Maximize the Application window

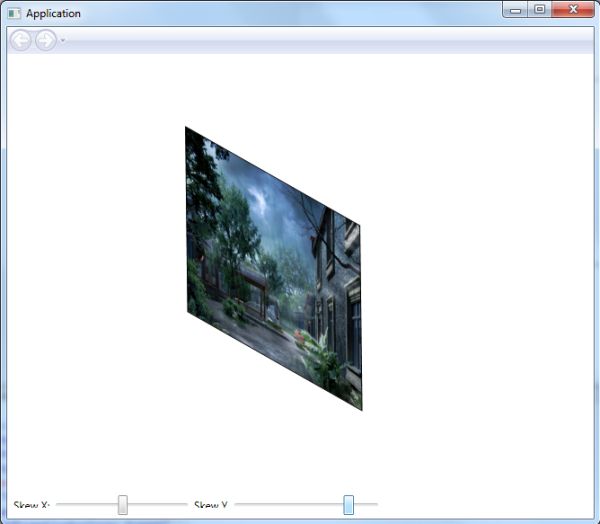[540, 10]
